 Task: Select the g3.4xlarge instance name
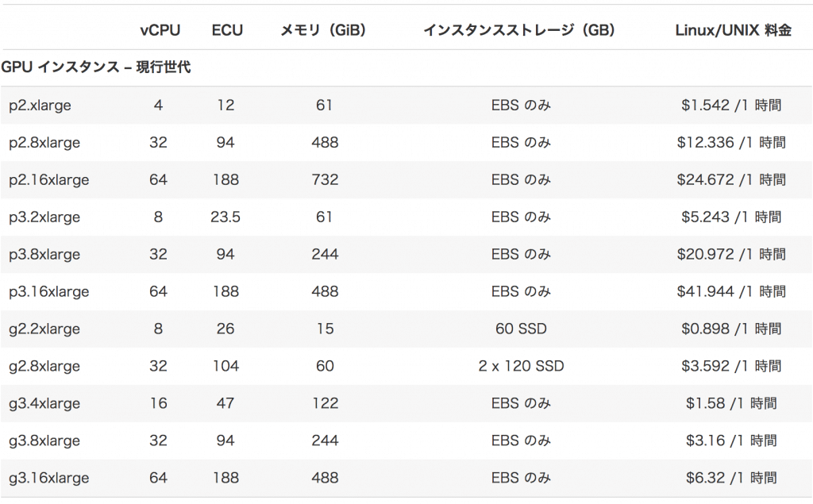point(44,404)
